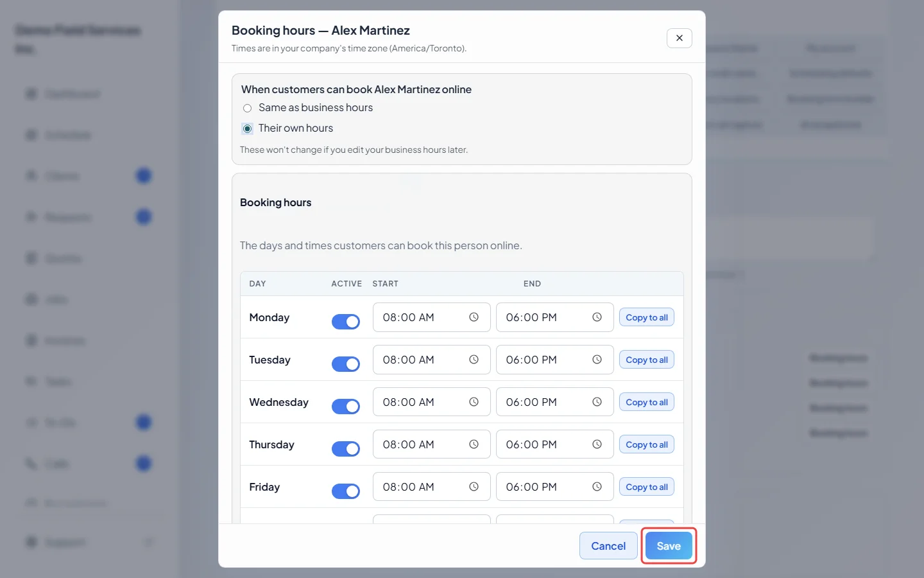Click the 'ACTIVE' column header
The image size is (924, 578).
click(346, 284)
